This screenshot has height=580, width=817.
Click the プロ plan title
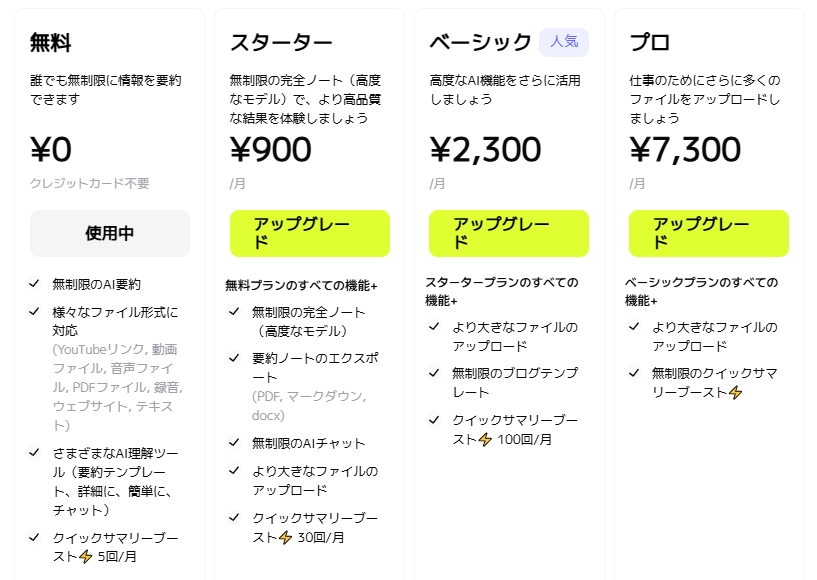pos(650,43)
